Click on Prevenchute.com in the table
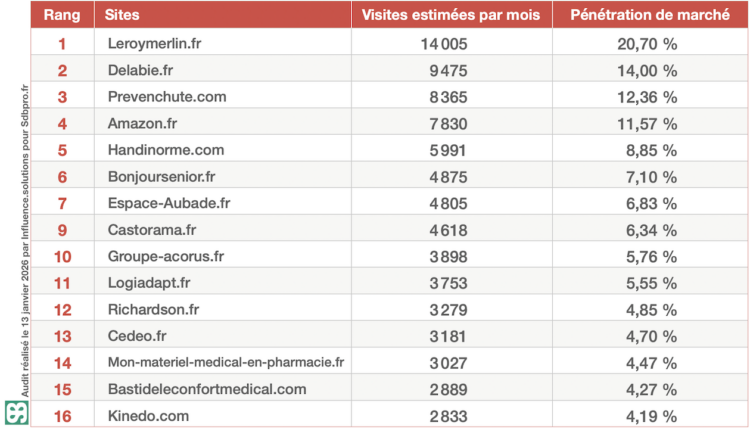 click(167, 97)
